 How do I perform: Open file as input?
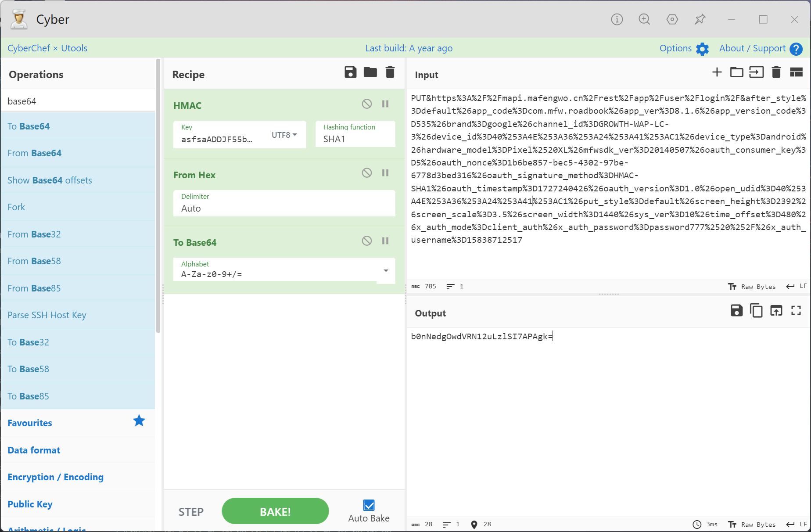(756, 72)
